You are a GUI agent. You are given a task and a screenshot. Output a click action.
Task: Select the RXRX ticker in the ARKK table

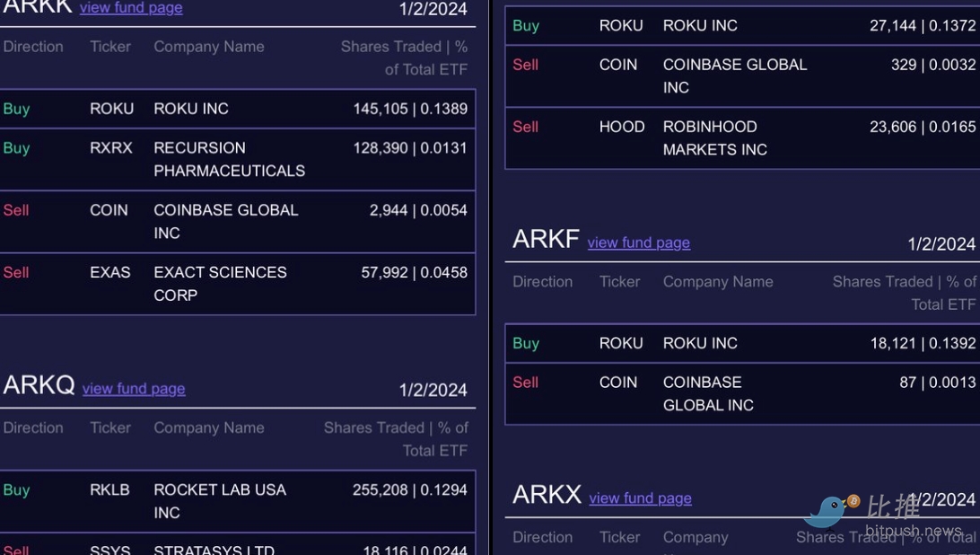click(110, 148)
